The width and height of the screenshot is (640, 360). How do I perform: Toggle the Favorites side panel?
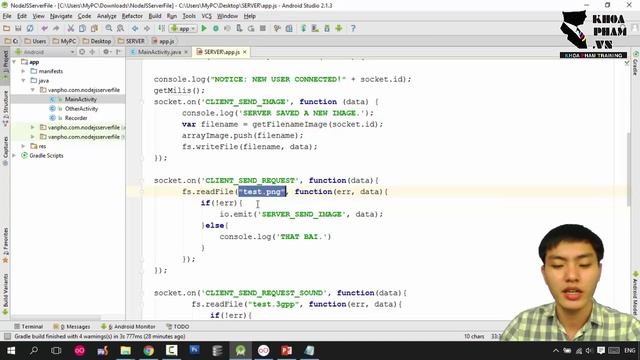(x=5, y=245)
